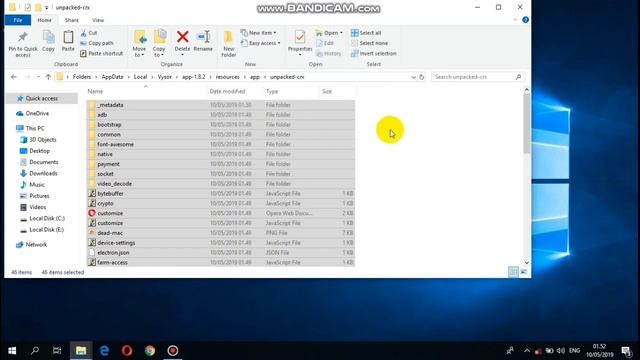Select the Cut command
Screen dimensions: 640x360
[x=89, y=33]
